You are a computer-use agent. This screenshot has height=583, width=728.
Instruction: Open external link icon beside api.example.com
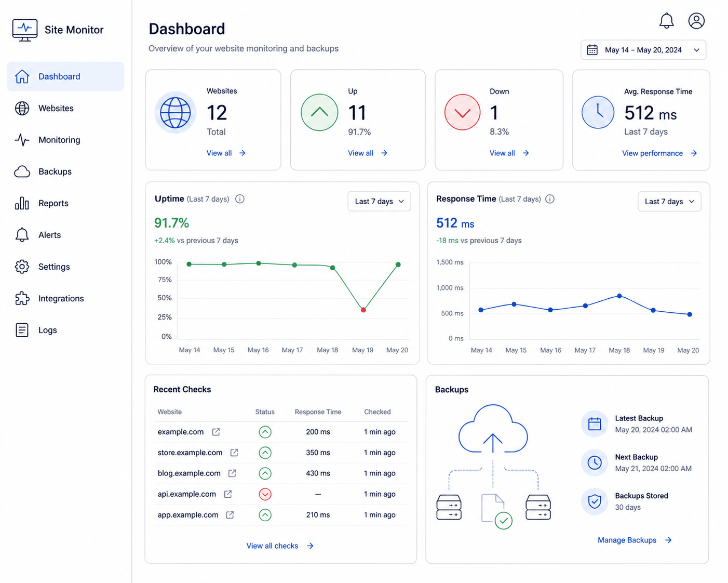click(x=227, y=494)
